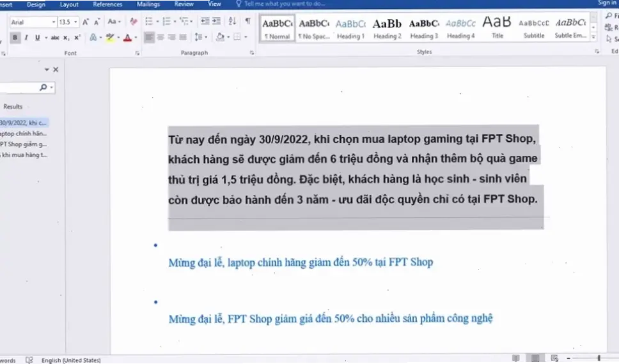Click the Sort A-Z icon
This screenshot has width=619, height=364.
pyautogui.click(x=232, y=21)
